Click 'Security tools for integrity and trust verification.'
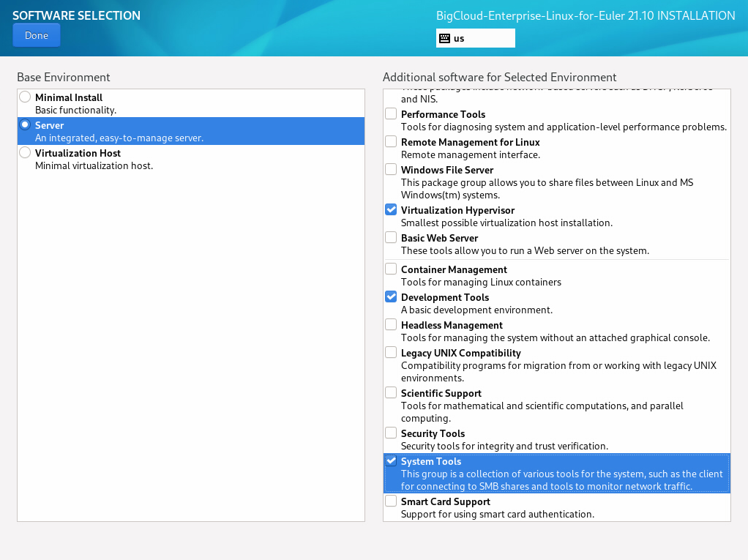This screenshot has height=560, width=748. coord(505,446)
